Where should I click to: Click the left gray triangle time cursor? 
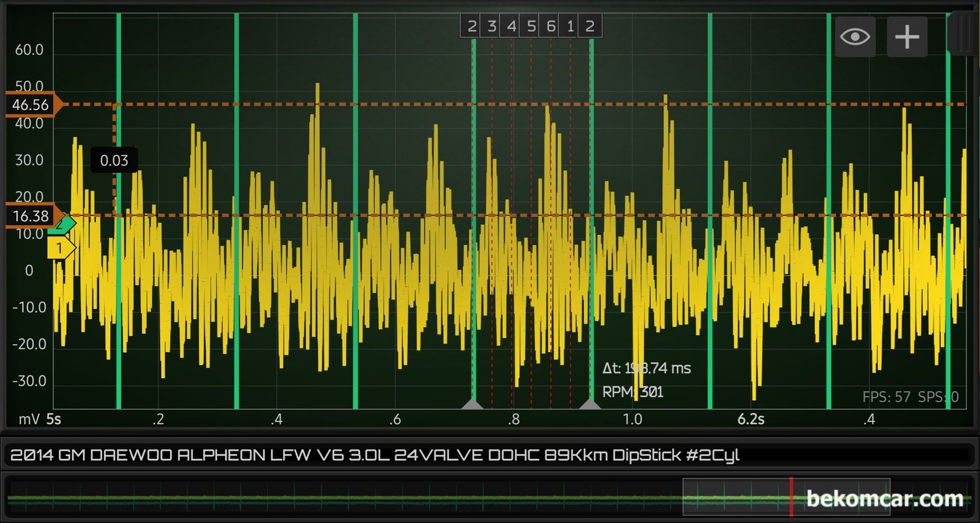coord(473,404)
